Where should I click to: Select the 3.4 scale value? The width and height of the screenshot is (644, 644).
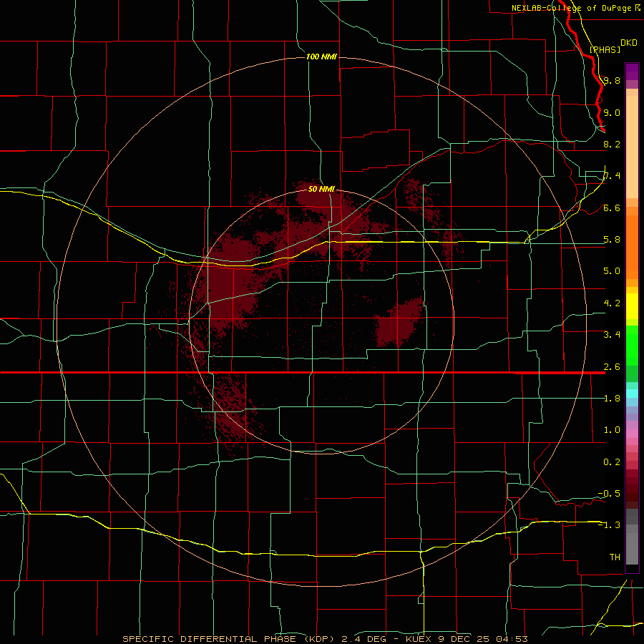[x=612, y=334]
